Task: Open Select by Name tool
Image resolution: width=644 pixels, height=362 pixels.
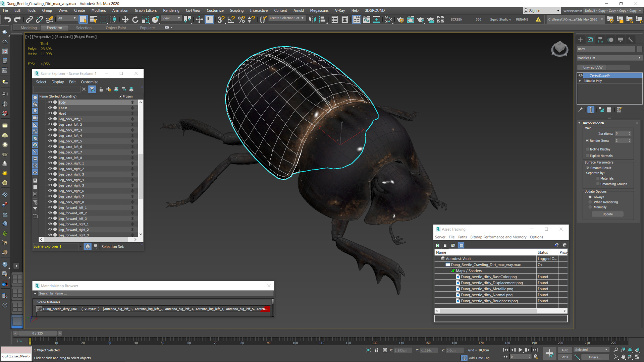Action: click(93, 19)
